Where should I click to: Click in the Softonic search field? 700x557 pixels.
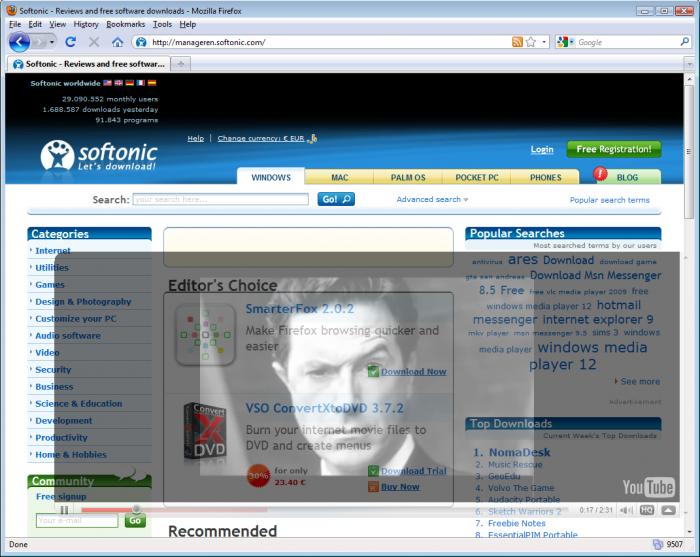click(221, 199)
